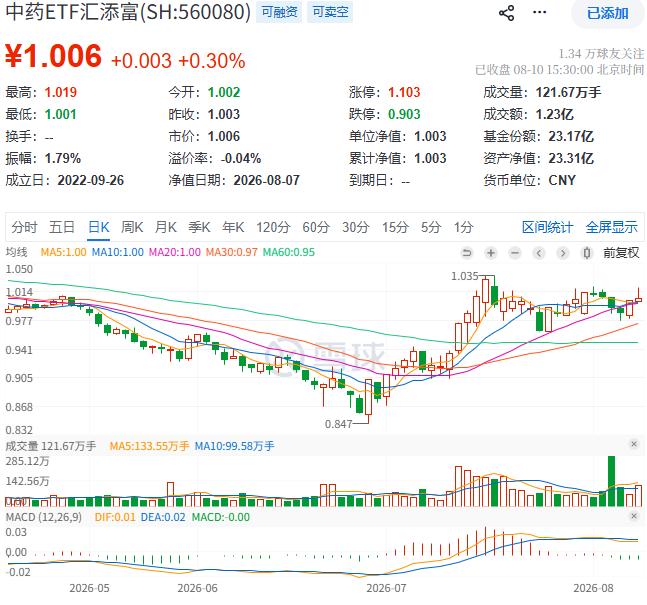Zoom out chart with minus icon
This screenshot has height=605, width=647.
515,253
